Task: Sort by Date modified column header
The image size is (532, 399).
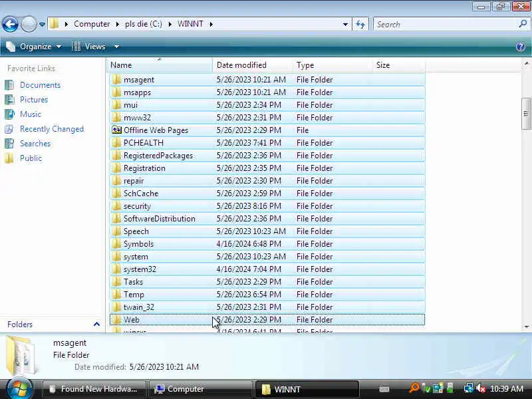Action: point(253,65)
